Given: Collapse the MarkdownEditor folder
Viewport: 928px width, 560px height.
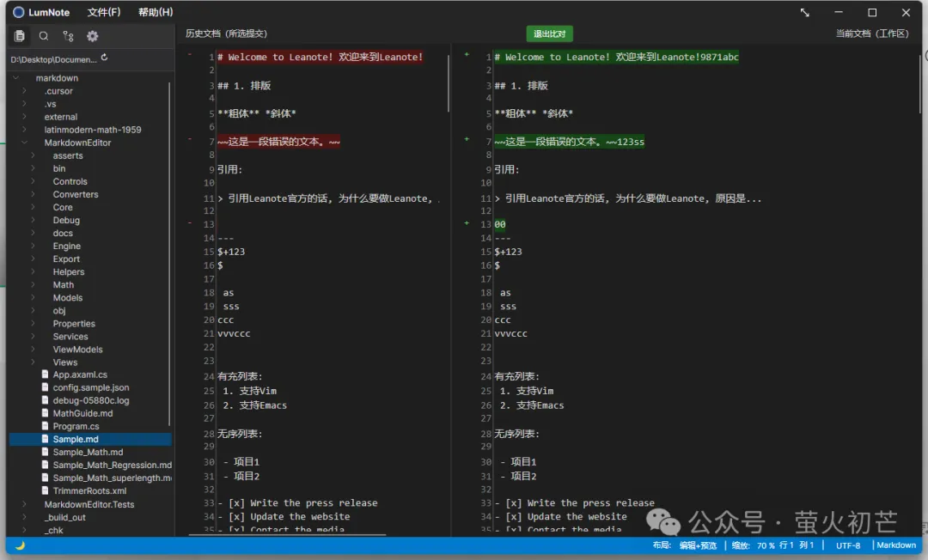Looking at the screenshot, I should [24, 143].
